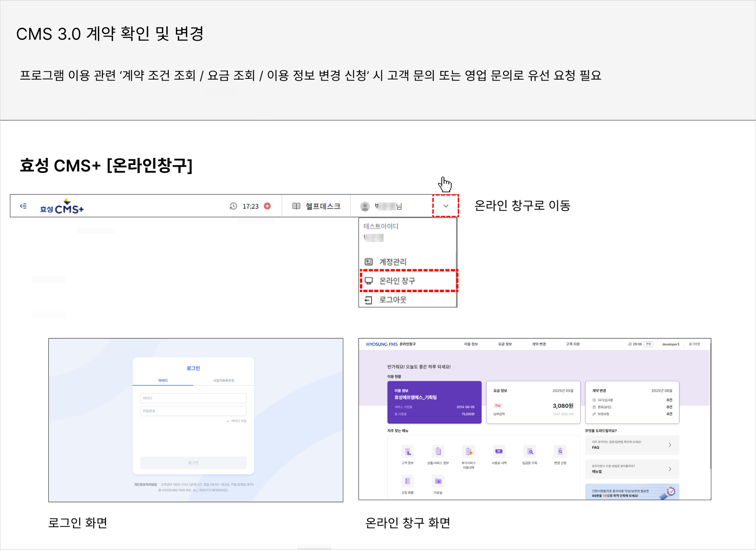Open the 변경 신청 shortcut icon
The image size is (756, 550).
(x=560, y=452)
